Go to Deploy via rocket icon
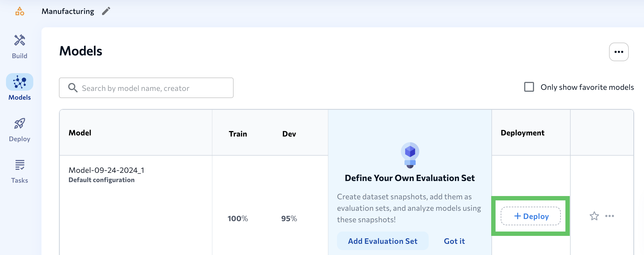The image size is (644, 255). coord(20,124)
